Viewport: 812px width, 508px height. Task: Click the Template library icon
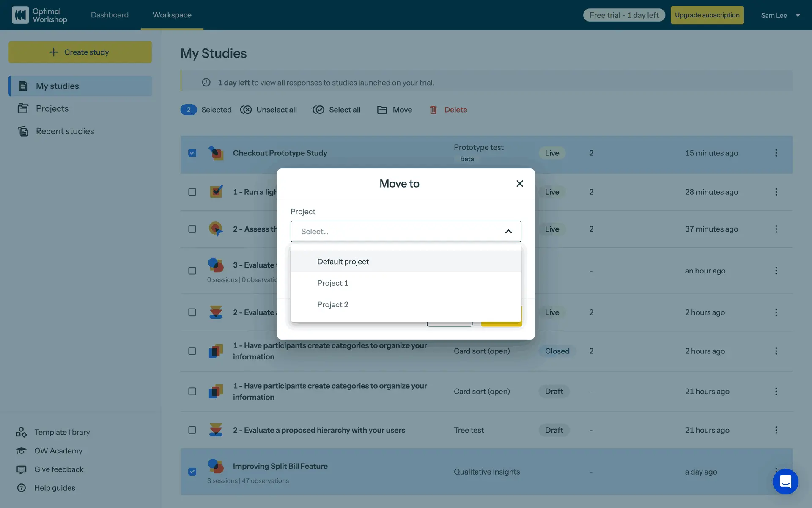tap(21, 432)
